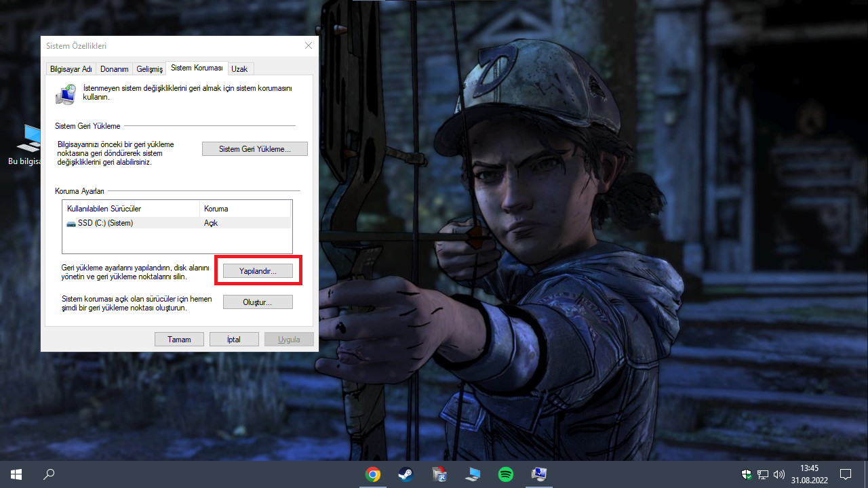Open network status tray icon
The image size is (868, 488).
[x=763, y=474]
